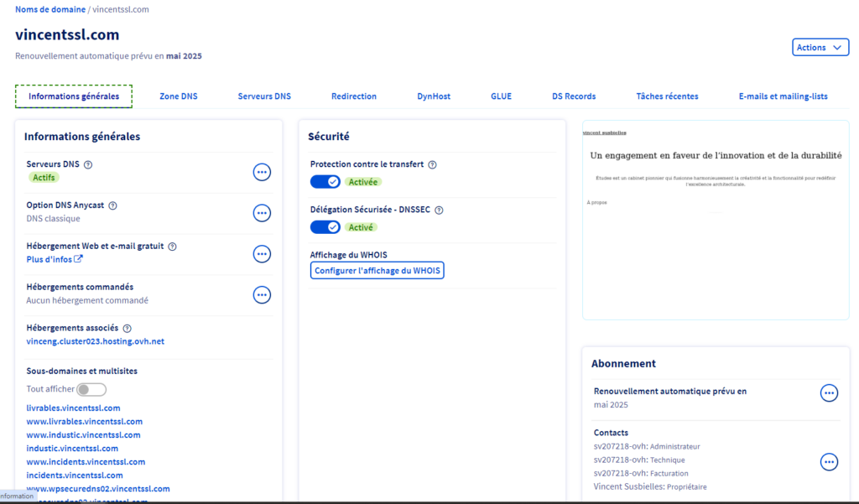The height and width of the screenshot is (504, 859).
Task: Open the Renouvellement automatique options menu
Action: pos(829,392)
